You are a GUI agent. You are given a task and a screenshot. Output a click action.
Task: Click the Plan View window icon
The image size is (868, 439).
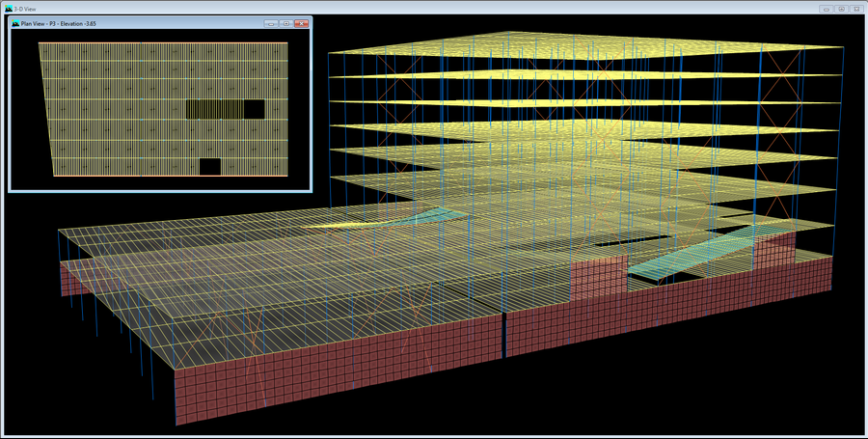14,23
